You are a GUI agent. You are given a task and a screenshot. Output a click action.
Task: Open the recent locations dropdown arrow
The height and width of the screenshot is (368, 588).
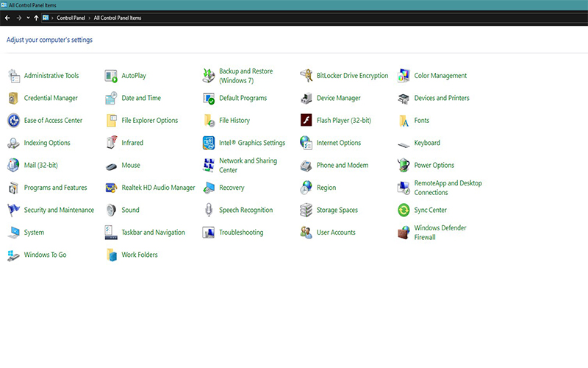click(x=28, y=18)
